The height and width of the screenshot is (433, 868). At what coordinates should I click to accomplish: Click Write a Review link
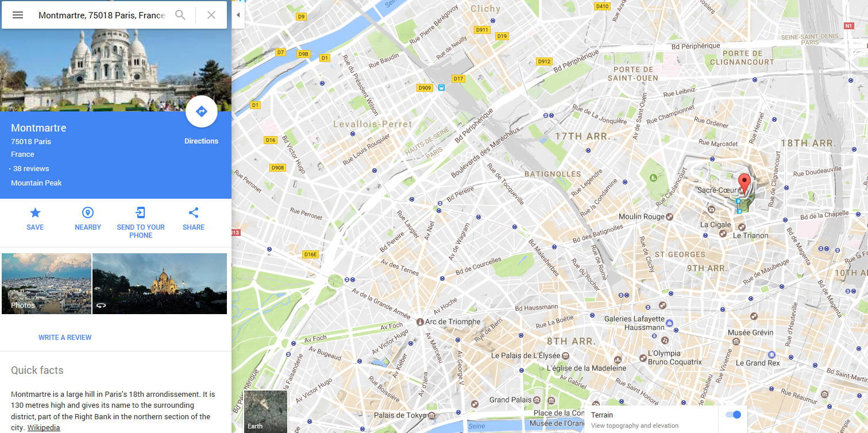point(65,338)
